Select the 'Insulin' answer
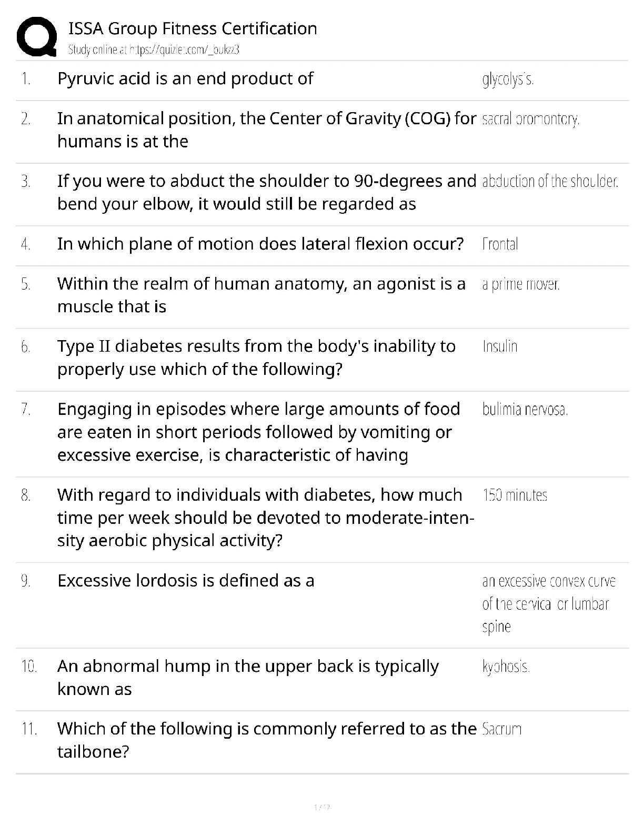 tap(500, 346)
